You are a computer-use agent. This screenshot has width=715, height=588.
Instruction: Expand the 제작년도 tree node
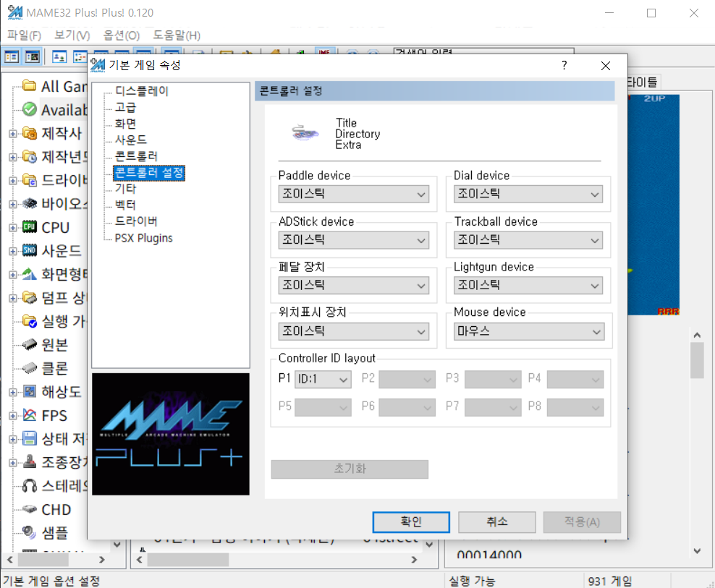point(13,157)
